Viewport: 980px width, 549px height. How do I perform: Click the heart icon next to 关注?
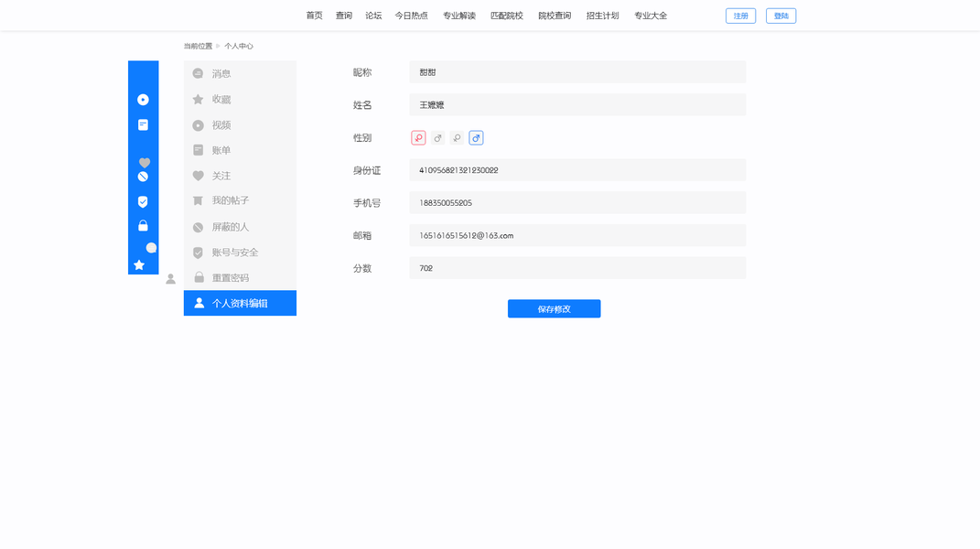pyautogui.click(x=199, y=176)
